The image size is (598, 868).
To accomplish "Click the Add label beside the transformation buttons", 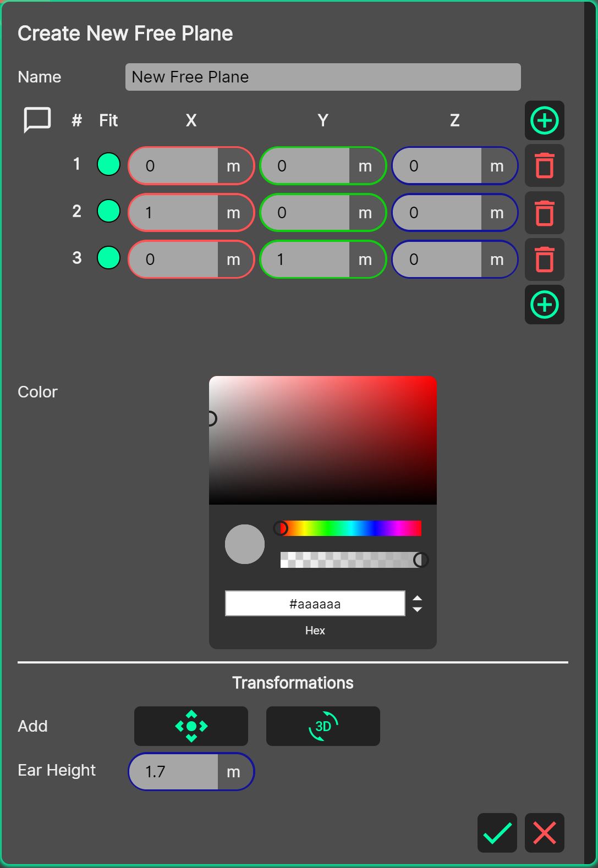I will point(32,726).
